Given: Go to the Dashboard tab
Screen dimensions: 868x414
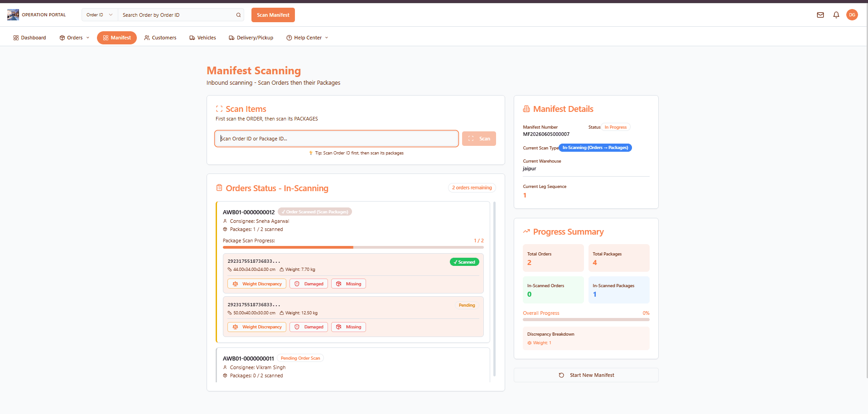Looking at the screenshot, I should coord(29,38).
